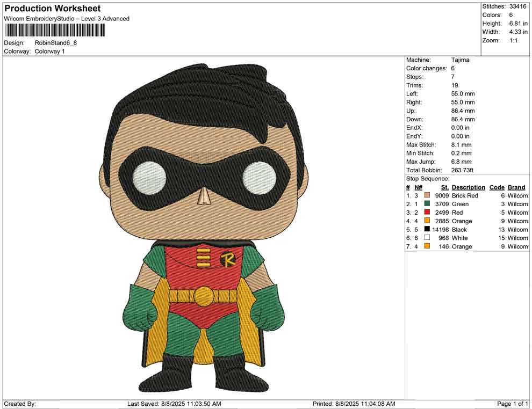
Task: Click the Red color swatch in stop sequence
Action: [x=427, y=212]
